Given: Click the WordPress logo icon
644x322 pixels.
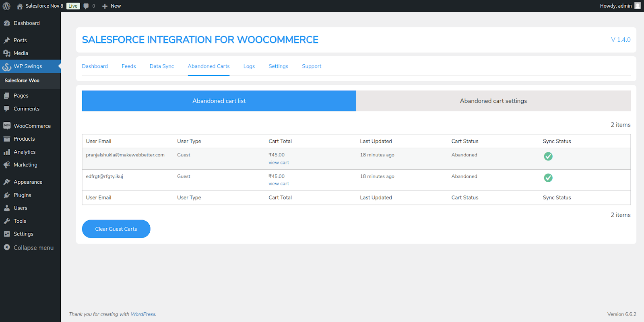Looking at the screenshot, I should pos(6,6).
